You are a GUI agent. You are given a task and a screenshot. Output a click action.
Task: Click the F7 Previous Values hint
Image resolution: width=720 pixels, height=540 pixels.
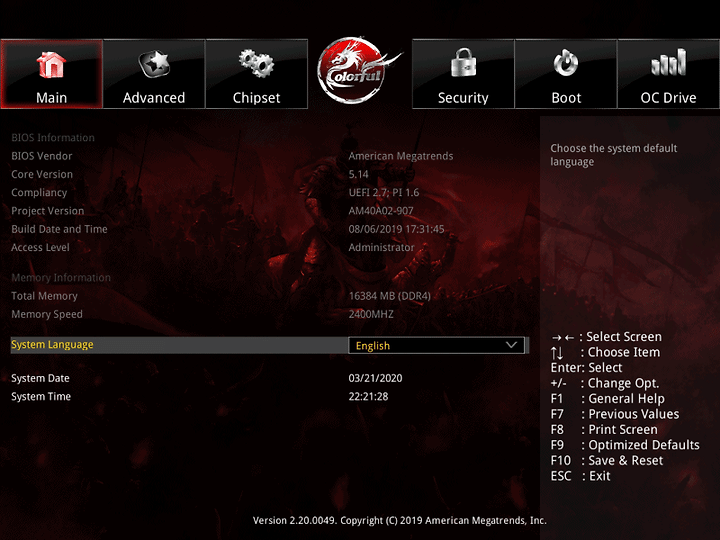coord(615,414)
